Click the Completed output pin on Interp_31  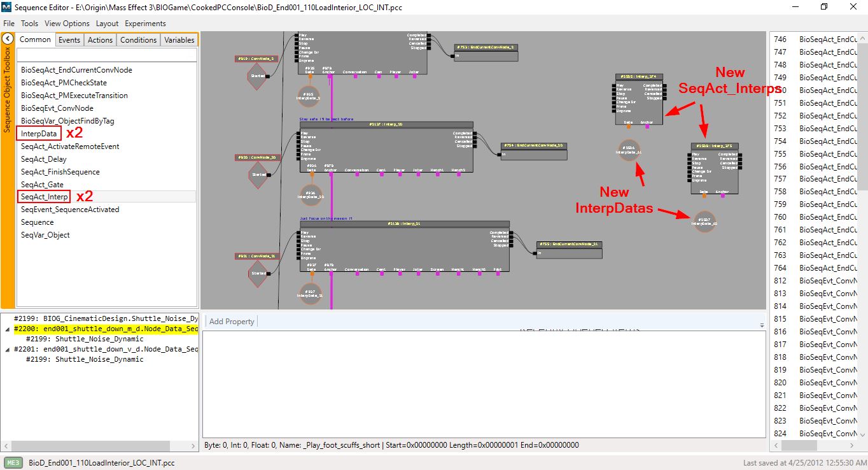pos(512,232)
